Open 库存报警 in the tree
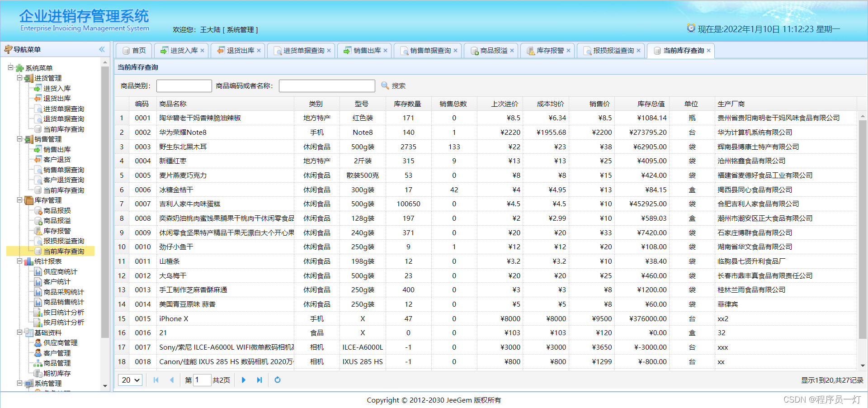 [x=57, y=231]
